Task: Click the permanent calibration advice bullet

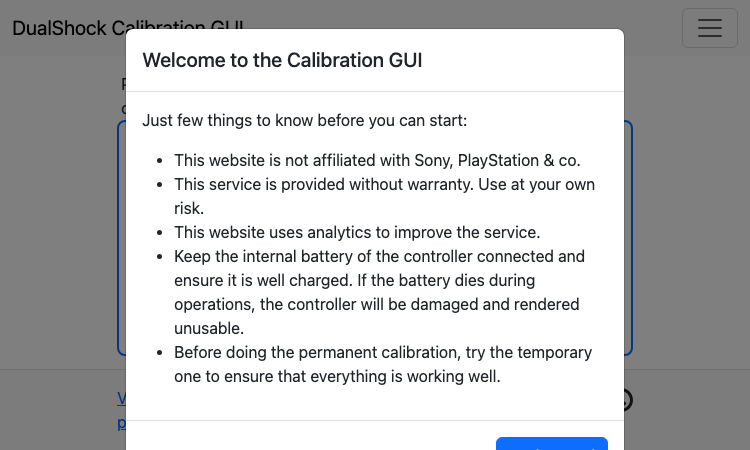Action: point(383,364)
